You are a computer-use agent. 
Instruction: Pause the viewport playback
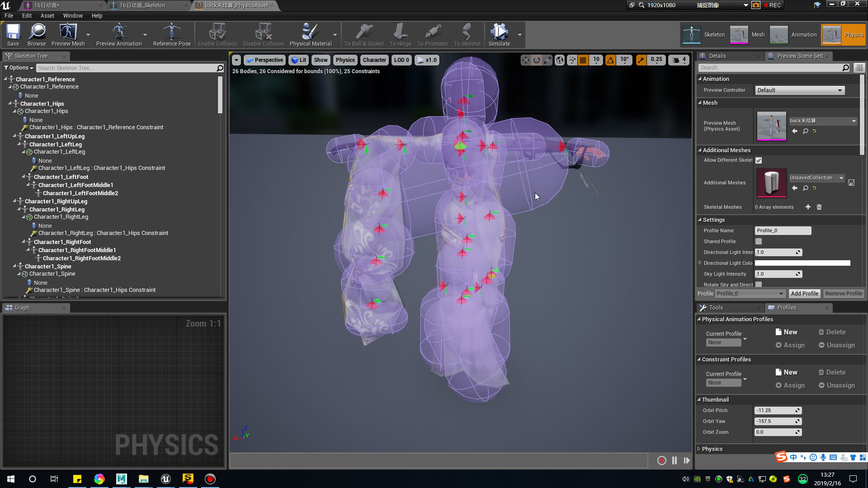[x=675, y=460]
